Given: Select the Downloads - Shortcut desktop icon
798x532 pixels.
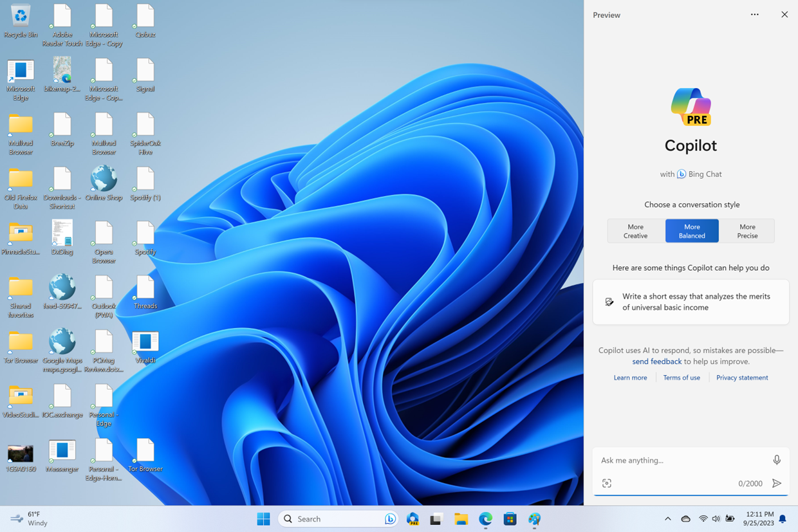Looking at the screenshot, I should (62, 188).
